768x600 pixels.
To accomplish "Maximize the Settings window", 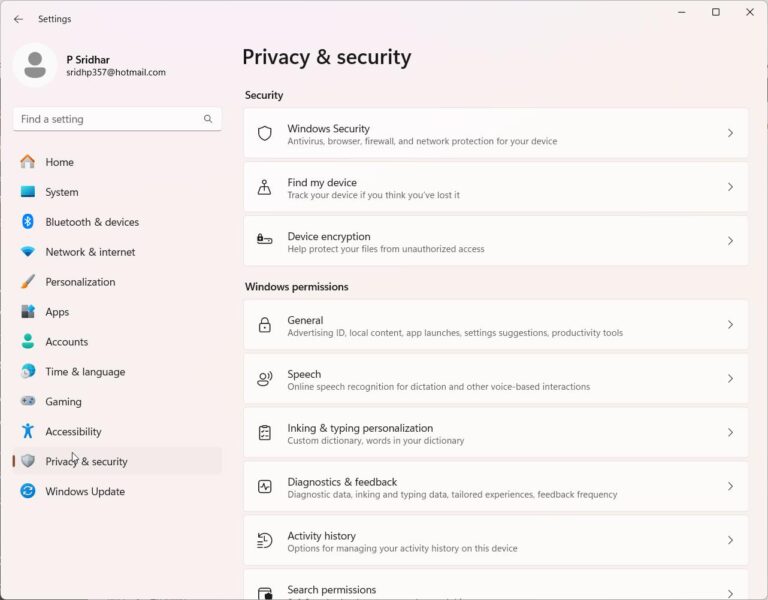I will [x=716, y=12].
